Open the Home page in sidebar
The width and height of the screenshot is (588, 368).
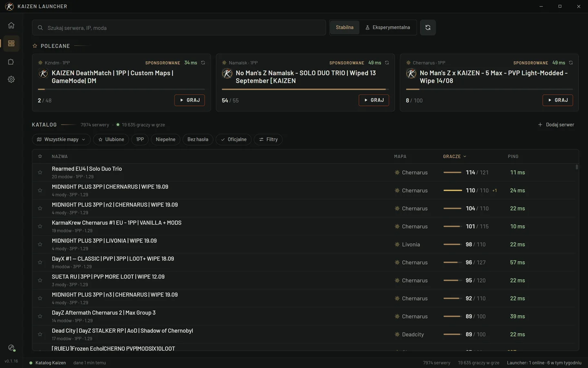coord(11,25)
